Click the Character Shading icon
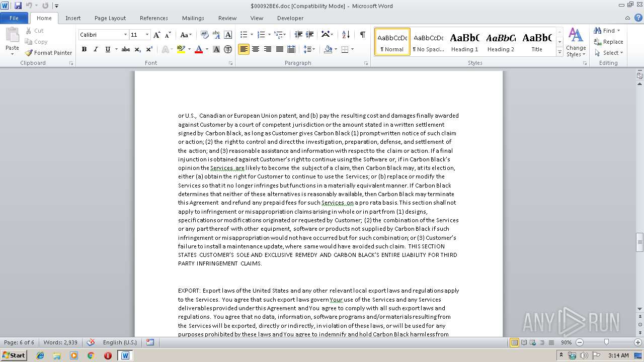This screenshot has height=362, width=644. pyautogui.click(x=216, y=49)
